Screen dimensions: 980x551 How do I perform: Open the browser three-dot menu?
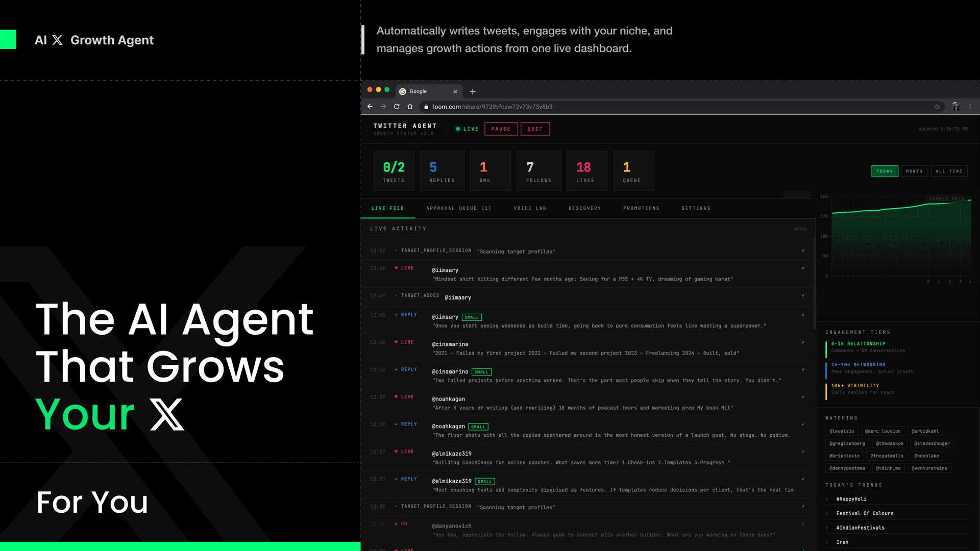click(970, 107)
